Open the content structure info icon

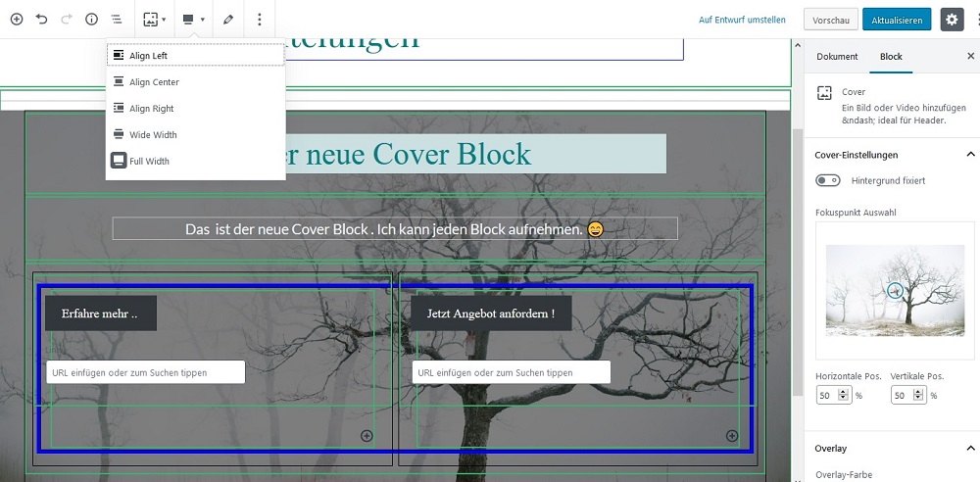[x=91, y=20]
